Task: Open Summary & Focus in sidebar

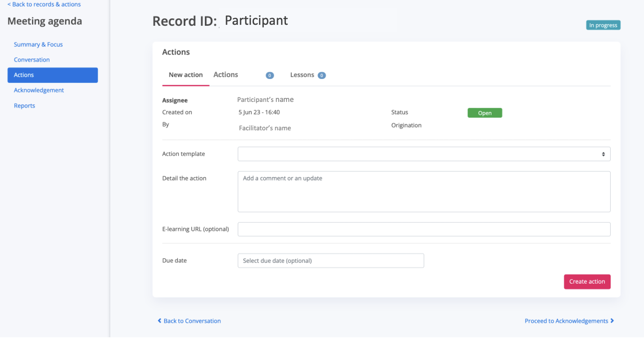Action: click(x=38, y=44)
